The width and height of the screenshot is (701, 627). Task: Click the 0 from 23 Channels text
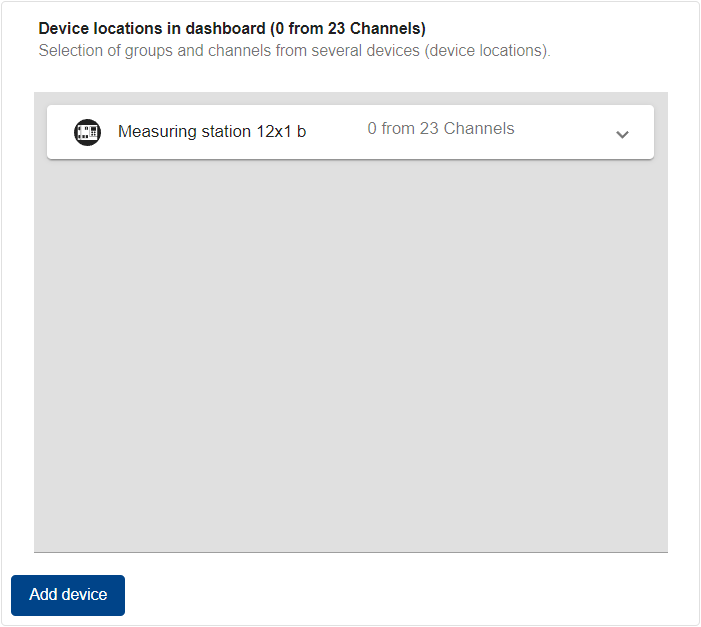(440, 128)
